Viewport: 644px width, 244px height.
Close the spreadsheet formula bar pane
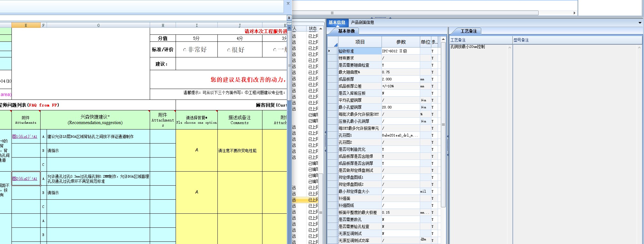(x=288, y=4)
